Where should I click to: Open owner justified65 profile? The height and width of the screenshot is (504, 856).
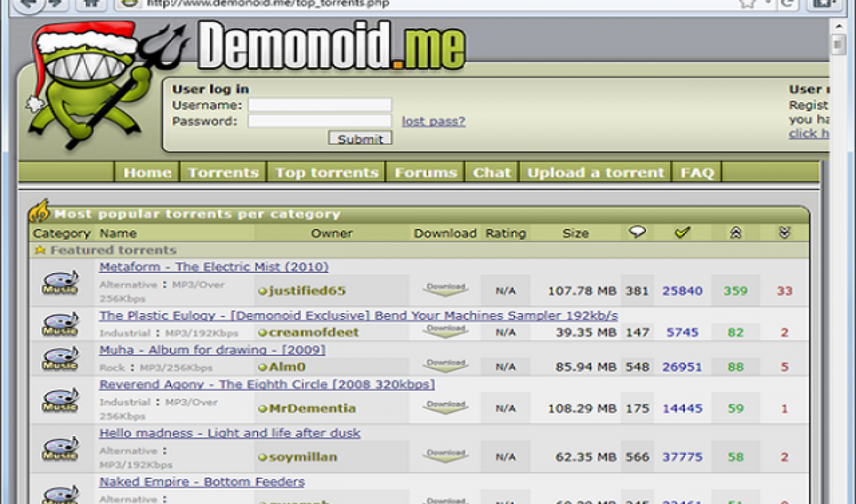(x=307, y=291)
